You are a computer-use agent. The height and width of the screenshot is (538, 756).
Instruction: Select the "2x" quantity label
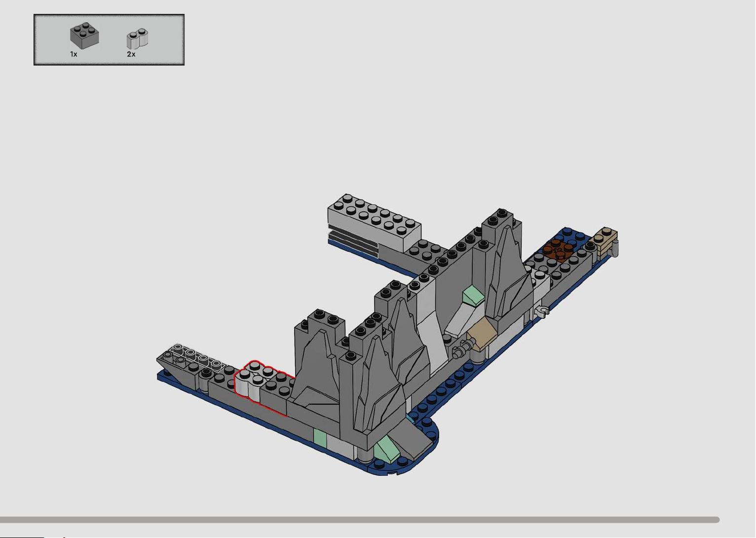131,54
